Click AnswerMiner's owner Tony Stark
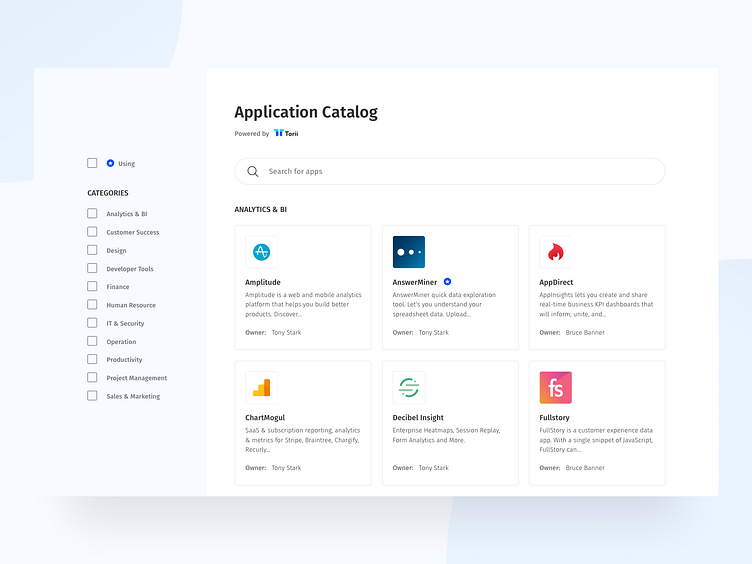This screenshot has width=752, height=564. (x=434, y=332)
